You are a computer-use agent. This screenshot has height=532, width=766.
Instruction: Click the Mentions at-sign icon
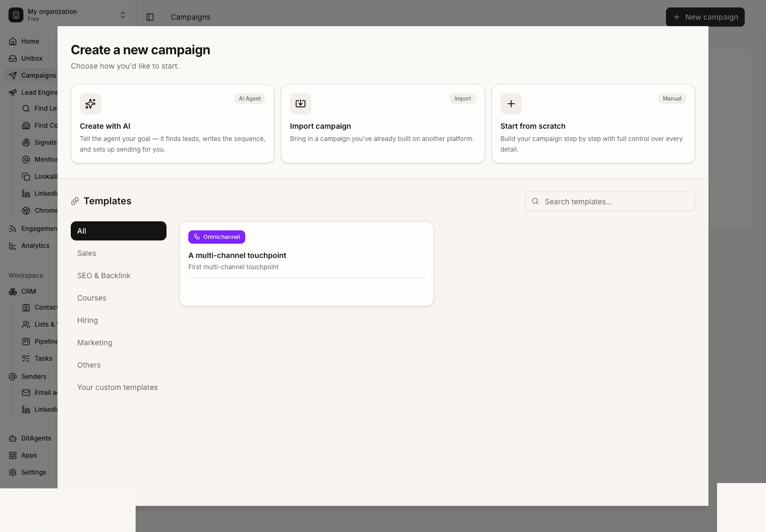(x=26, y=160)
